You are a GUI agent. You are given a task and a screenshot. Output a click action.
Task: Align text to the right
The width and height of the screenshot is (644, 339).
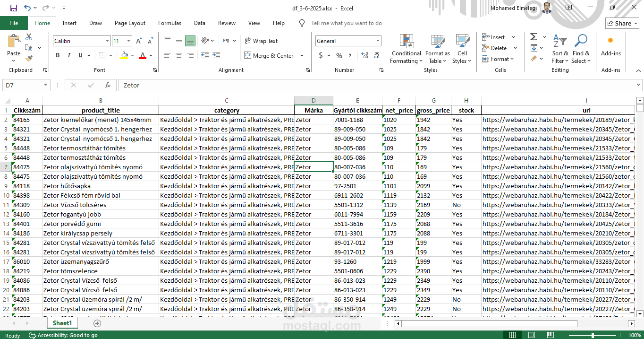click(x=190, y=55)
